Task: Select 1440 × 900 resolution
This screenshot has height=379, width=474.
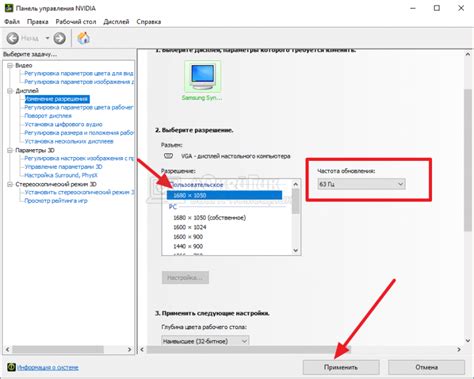Action: [188, 246]
